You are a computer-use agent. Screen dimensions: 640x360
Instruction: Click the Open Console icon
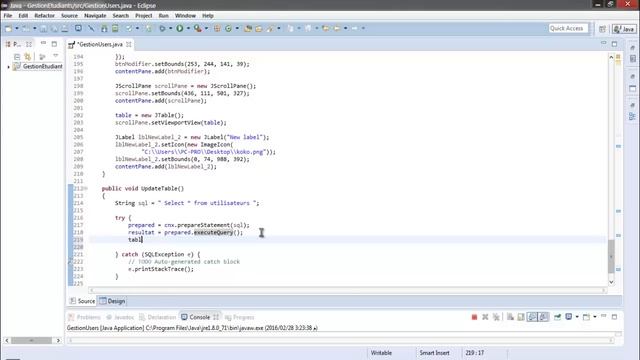[586, 317]
